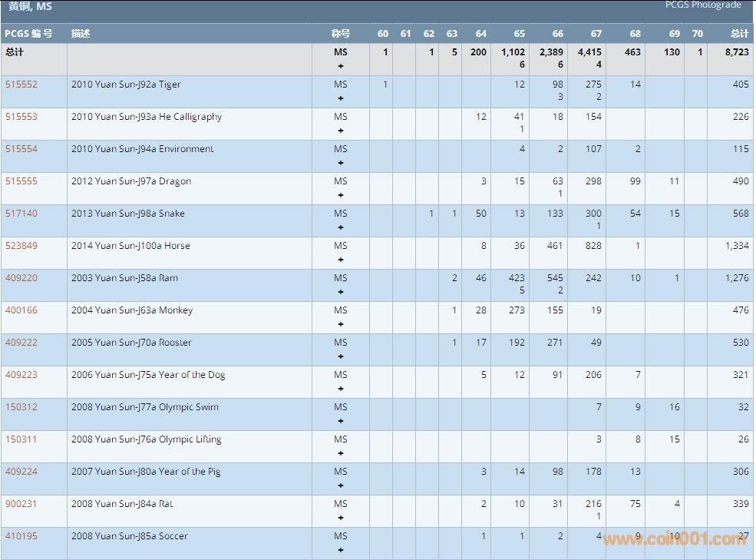Expand plus sign in the 总计 totals row
The height and width of the screenshot is (560, 756).
tap(341, 66)
